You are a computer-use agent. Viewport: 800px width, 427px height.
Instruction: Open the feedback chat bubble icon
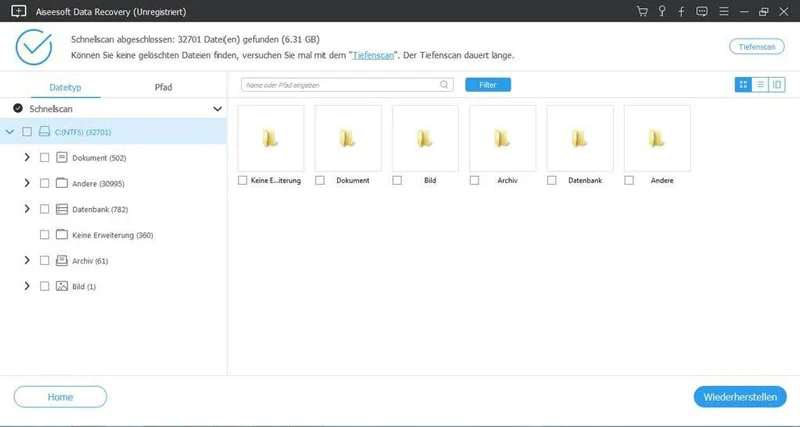(x=702, y=11)
